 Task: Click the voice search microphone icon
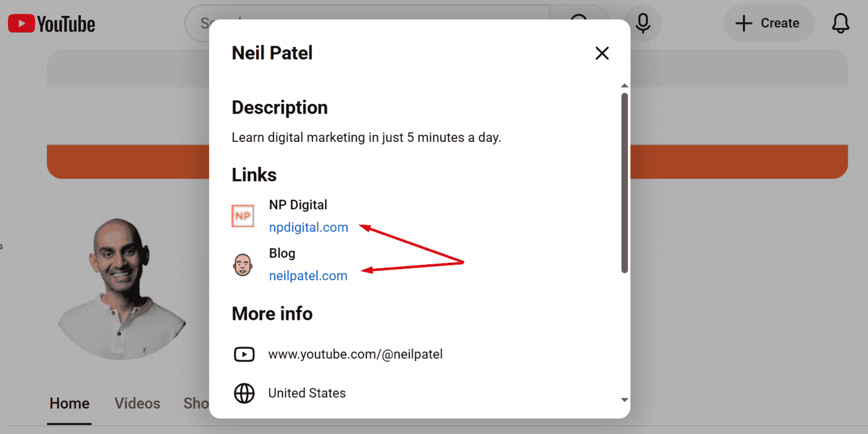pyautogui.click(x=643, y=23)
